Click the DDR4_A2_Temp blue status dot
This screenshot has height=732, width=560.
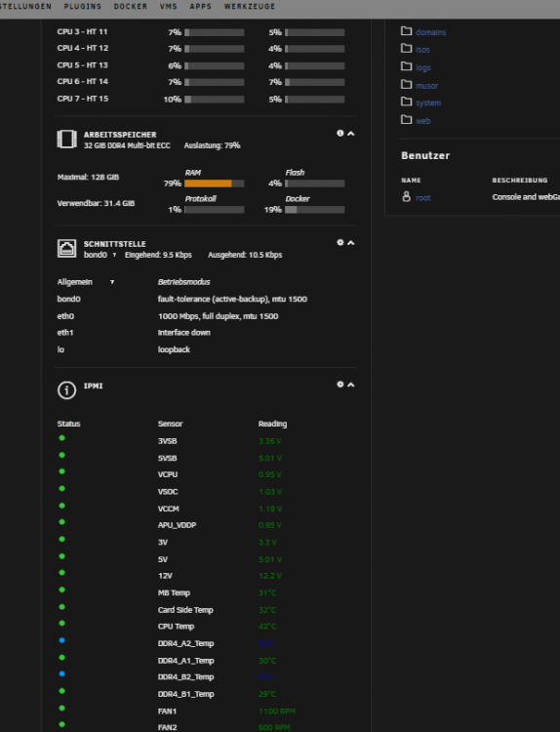point(61,640)
